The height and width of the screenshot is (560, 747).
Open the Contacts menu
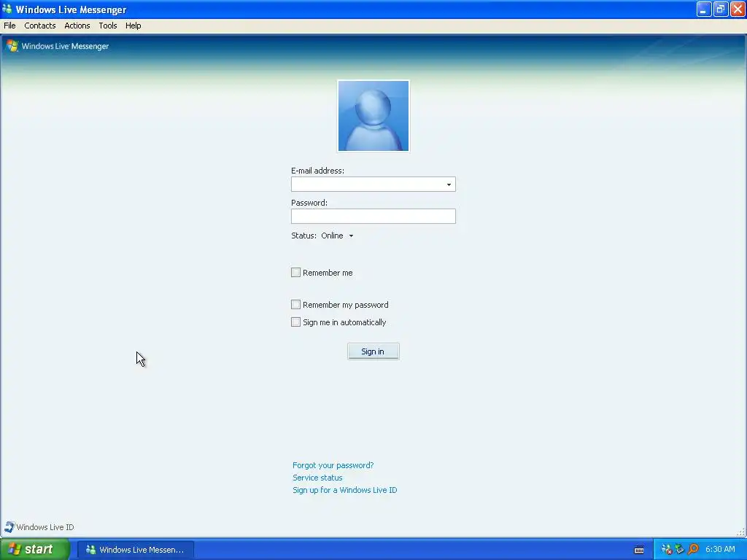coord(40,26)
